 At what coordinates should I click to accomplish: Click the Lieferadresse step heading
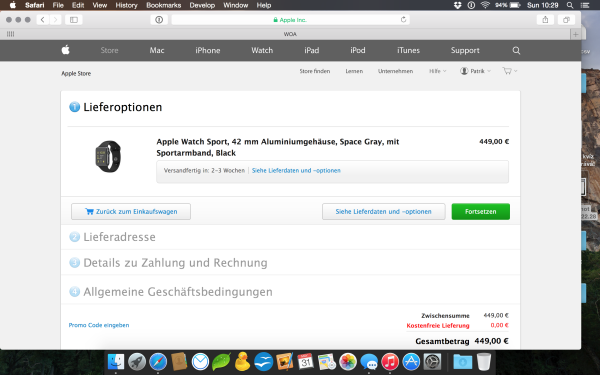click(119, 237)
